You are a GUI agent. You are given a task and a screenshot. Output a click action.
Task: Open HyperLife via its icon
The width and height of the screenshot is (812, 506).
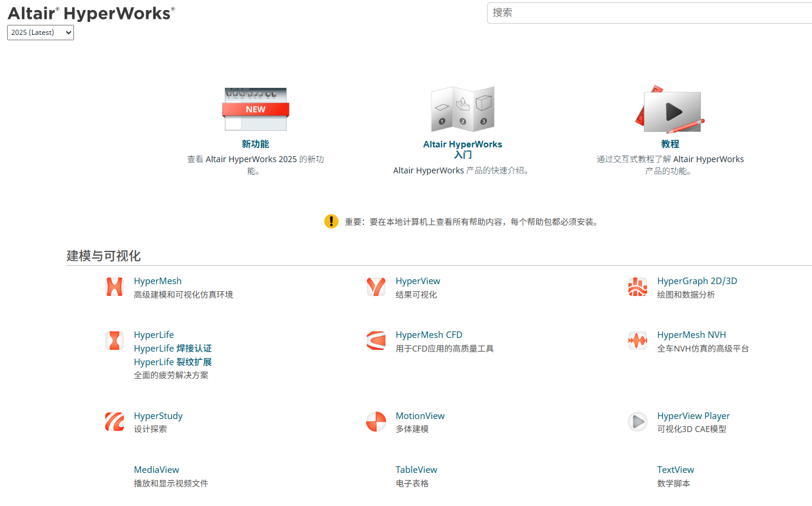tap(114, 340)
